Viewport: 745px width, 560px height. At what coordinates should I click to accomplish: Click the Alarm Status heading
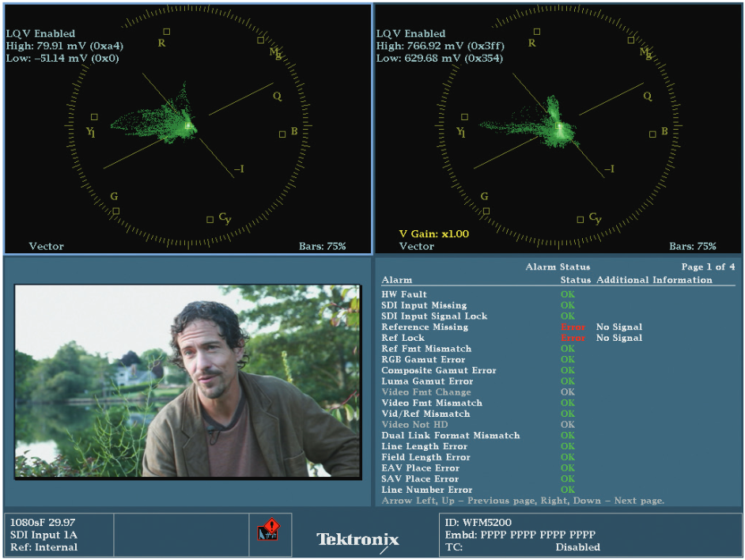558,267
